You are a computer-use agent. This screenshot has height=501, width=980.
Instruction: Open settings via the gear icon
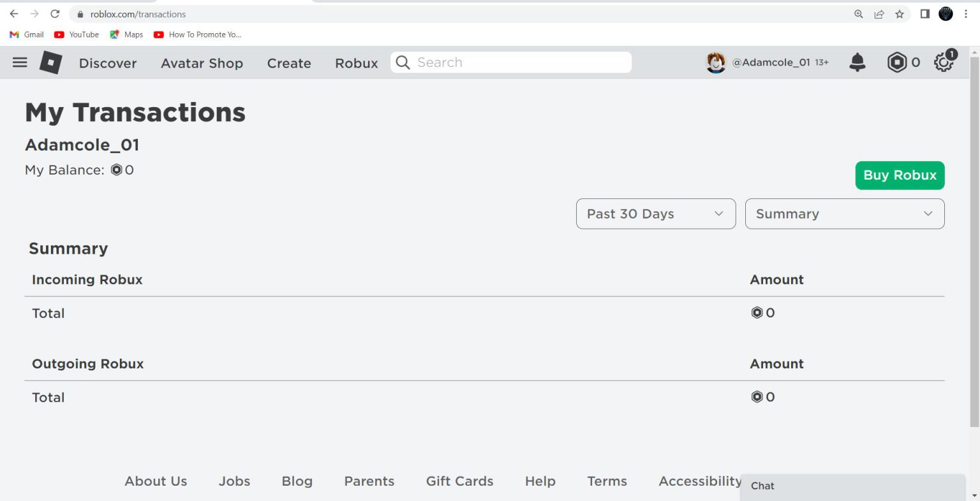[943, 62]
